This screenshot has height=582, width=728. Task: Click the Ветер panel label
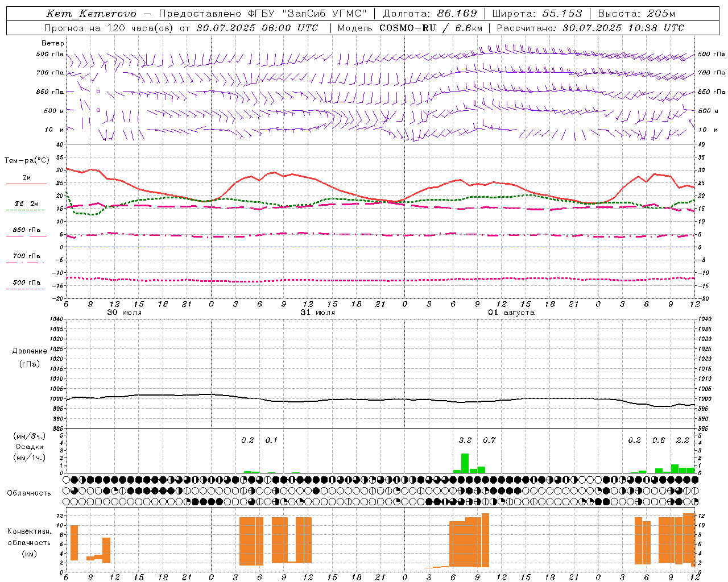coord(53,43)
